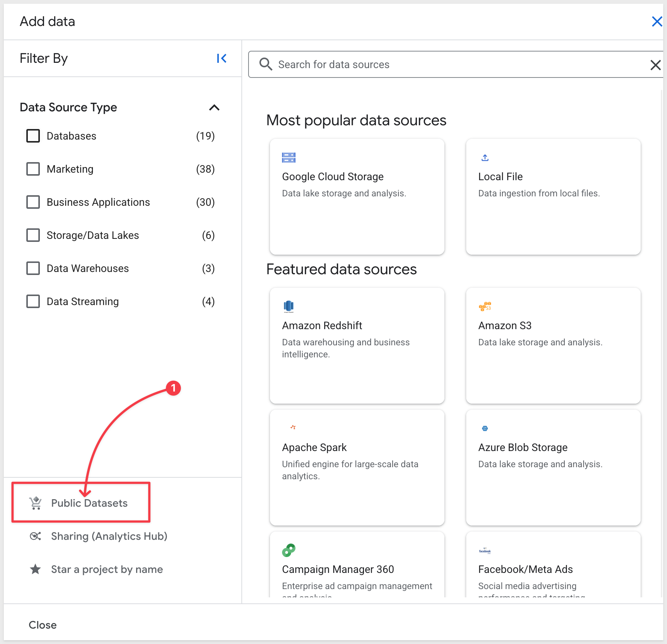This screenshot has height=644, width=667.
Task: Collapse the Data Source Type section
Action: (x=214, y=108)
